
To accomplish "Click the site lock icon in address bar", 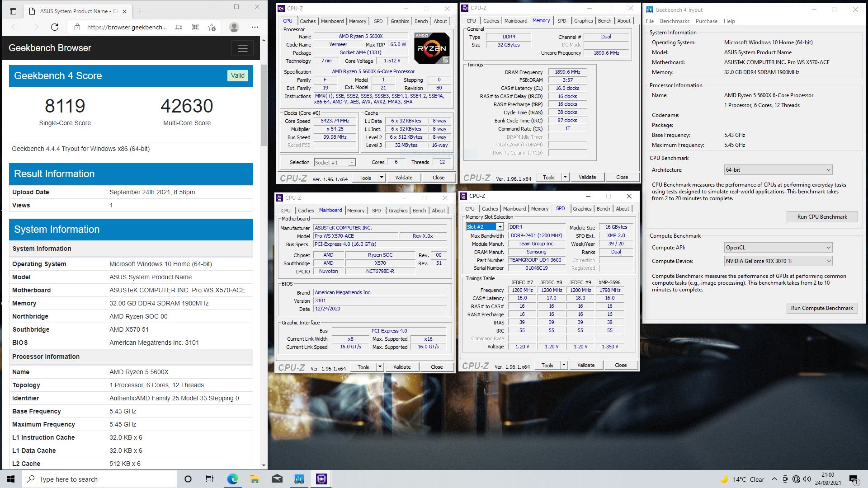I will point(77,27).
